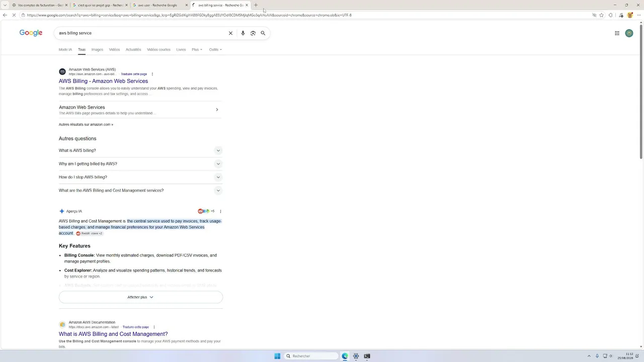
Task: Switch to the 'Vos comptes de facturation' tab
Action: tap(40, 5)
